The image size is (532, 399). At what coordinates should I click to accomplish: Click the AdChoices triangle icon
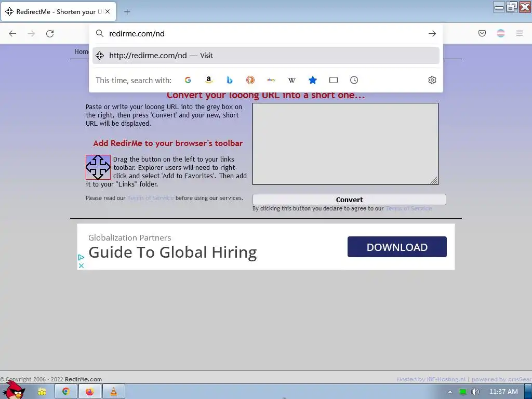point(81,258)
